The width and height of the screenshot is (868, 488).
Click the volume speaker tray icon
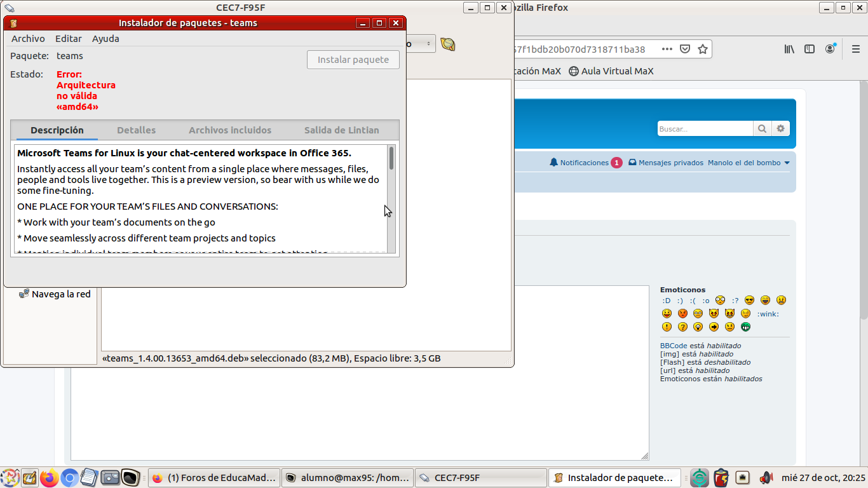tap(766, 477)
